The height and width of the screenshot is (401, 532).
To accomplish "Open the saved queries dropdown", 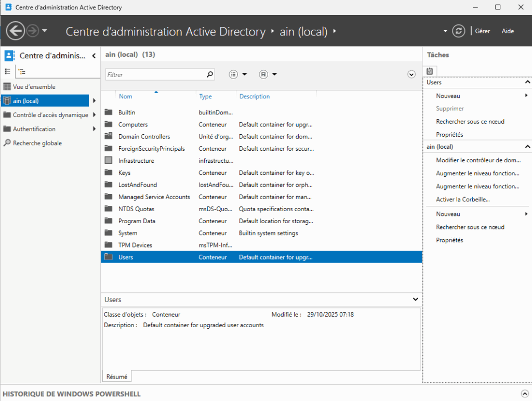I will point(268,74).
